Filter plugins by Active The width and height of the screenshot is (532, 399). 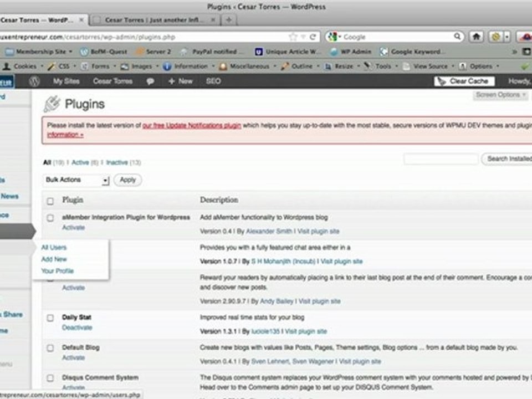pyautogui.click(x=80, y=162)
